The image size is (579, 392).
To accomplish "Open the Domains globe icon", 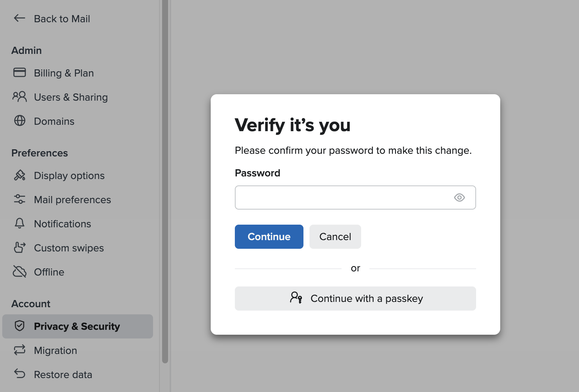I will click(19, 121).
